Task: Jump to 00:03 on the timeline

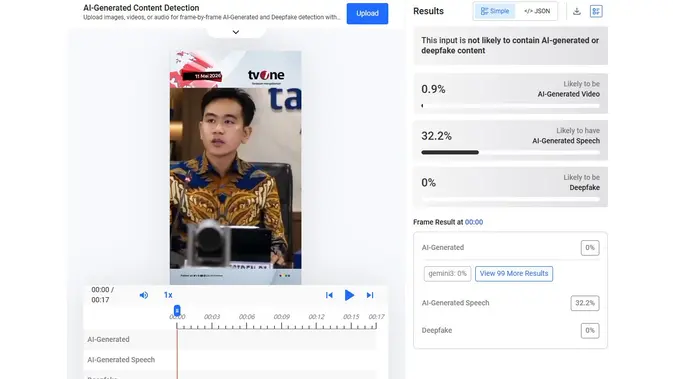Action: [x=212, y=317]
